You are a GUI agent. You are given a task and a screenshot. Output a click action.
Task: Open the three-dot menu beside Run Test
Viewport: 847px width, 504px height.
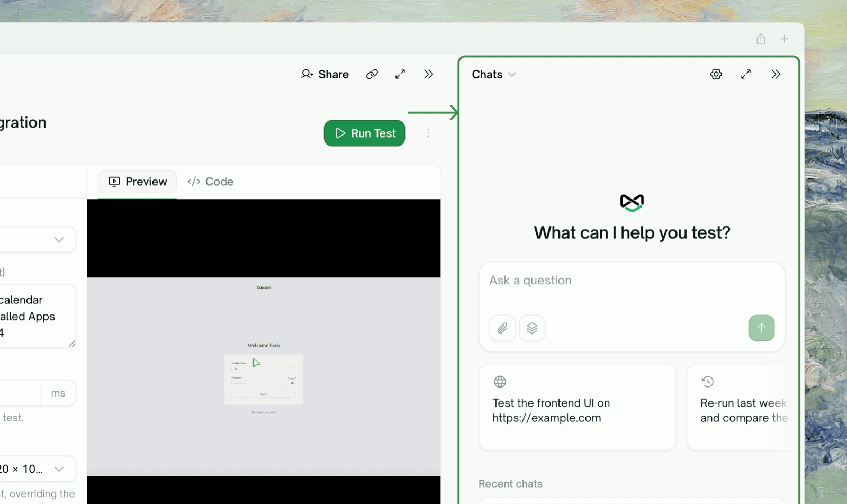click(x=428, y=133)
